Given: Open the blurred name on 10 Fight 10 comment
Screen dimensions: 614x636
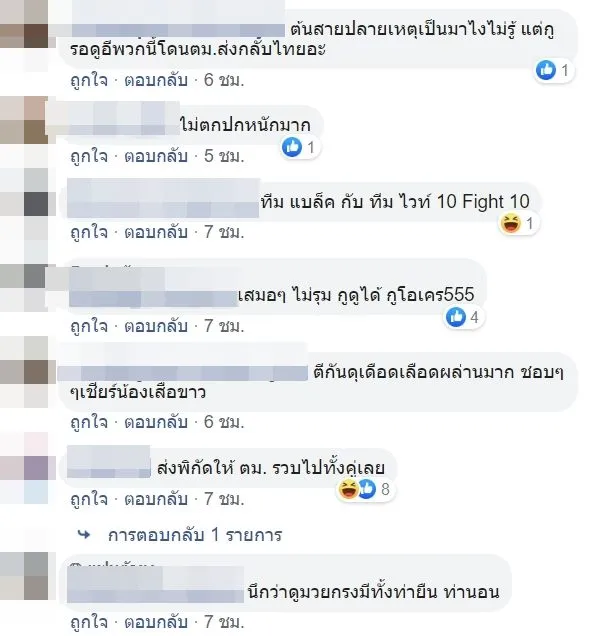Looking at the screenshot, I should [x=163, y=198].
